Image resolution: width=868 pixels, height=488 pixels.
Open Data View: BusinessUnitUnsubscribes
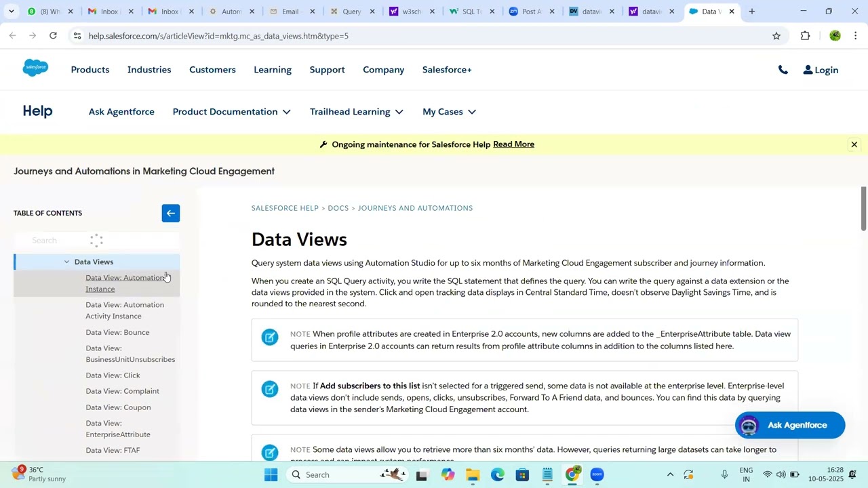pyautogui.click(x=130, y=354)
